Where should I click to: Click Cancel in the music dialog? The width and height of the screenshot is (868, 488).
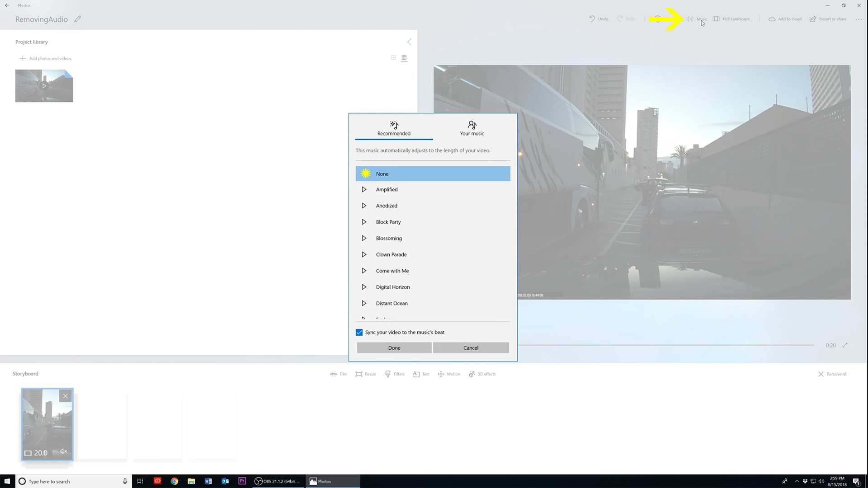coord(471,347)
